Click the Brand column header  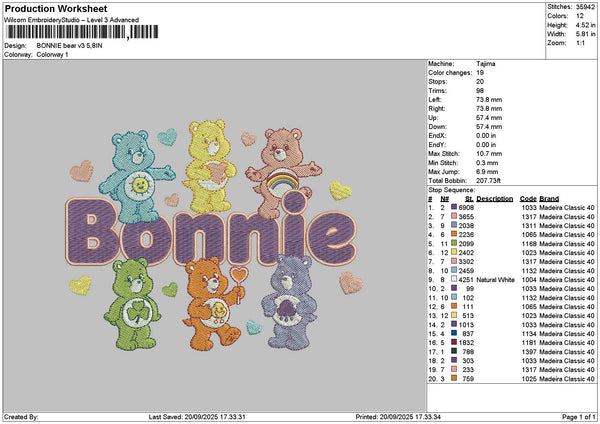click(x=550, y=198)
